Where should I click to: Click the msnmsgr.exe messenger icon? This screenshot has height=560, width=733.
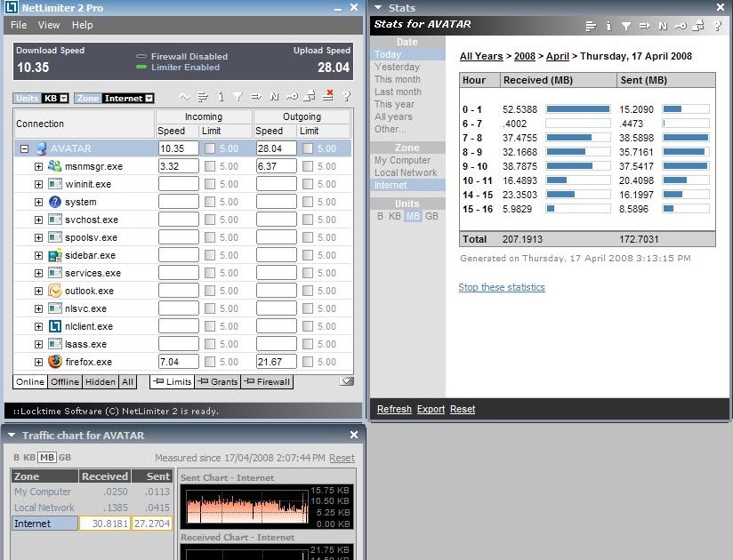(55, 166)
